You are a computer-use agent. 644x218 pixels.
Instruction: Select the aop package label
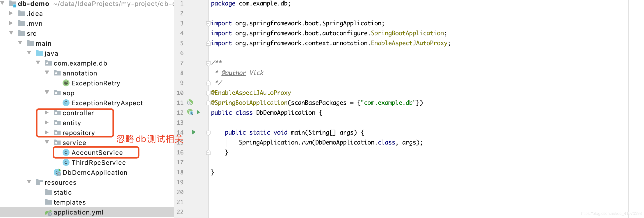68,93
